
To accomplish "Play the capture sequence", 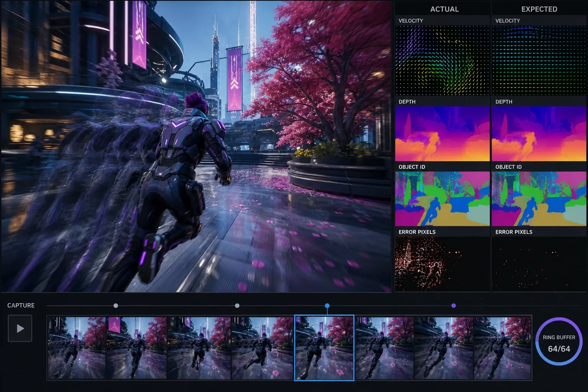I will click(x=20, y=328).
